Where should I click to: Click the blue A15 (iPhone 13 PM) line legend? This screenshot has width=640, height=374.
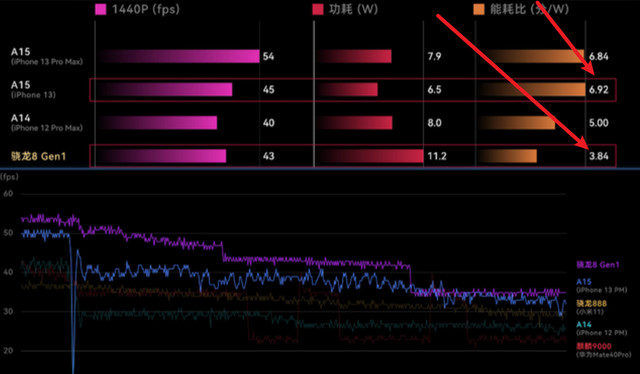[601, 285]
